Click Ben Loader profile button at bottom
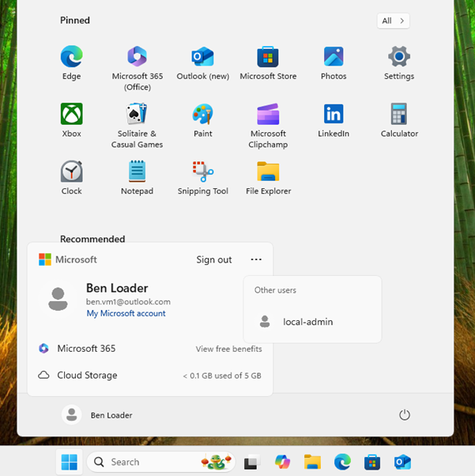Viewport: 475px width, 476px height. click(x=97, y=414)
